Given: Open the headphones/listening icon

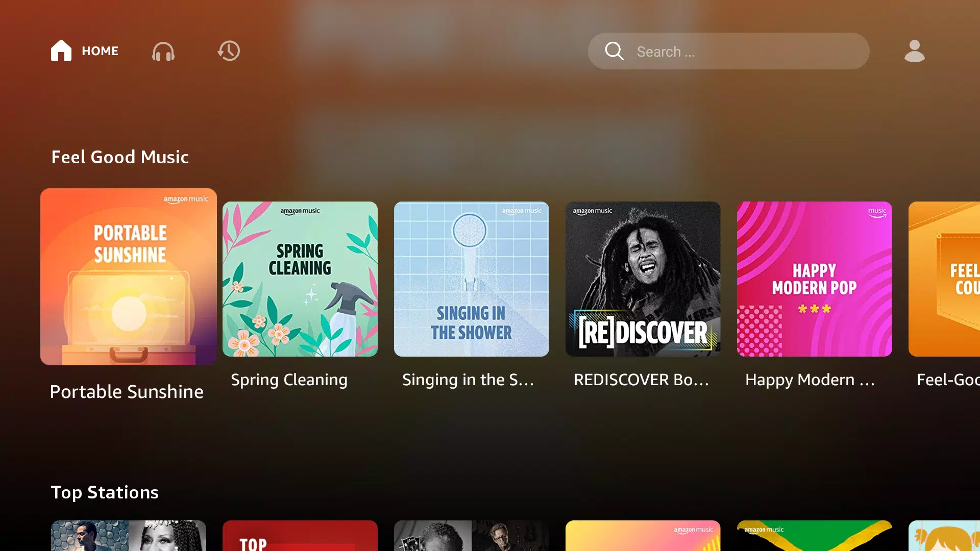Looking at the screenshot, I should pos(163,51).
